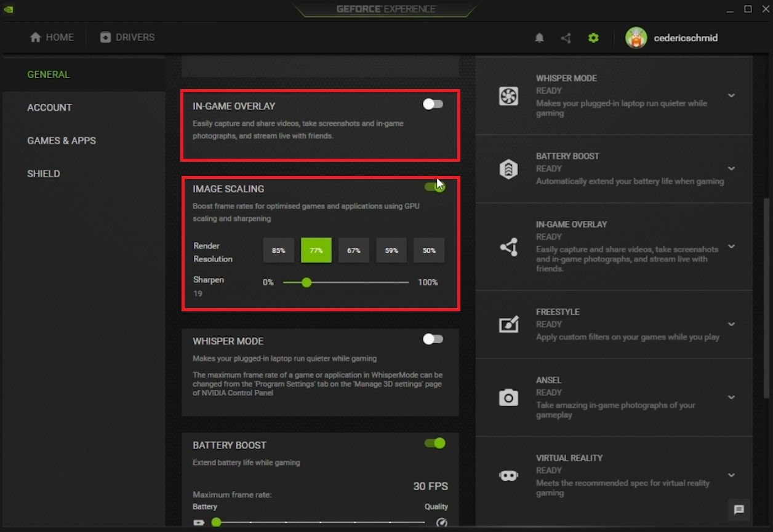The image size is (773, 532).
Task: Open the feedback chat bubble button
Action: pyautogui.click(x=739, y=509)
